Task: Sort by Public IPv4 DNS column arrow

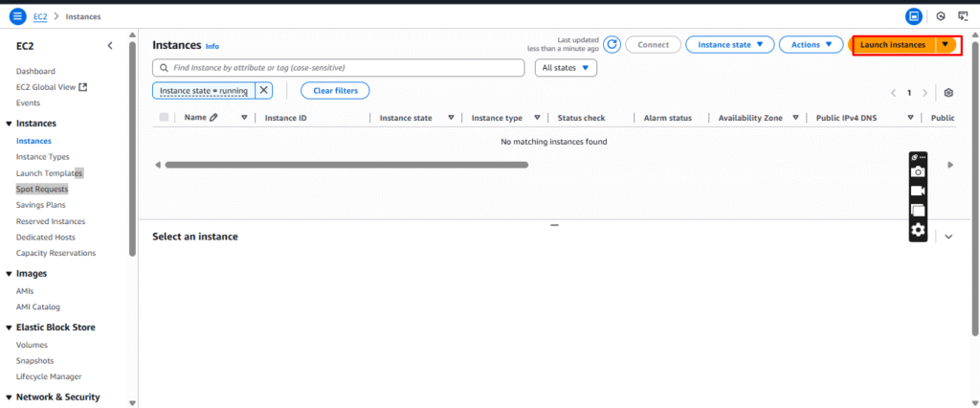Action: coord(911,118)
